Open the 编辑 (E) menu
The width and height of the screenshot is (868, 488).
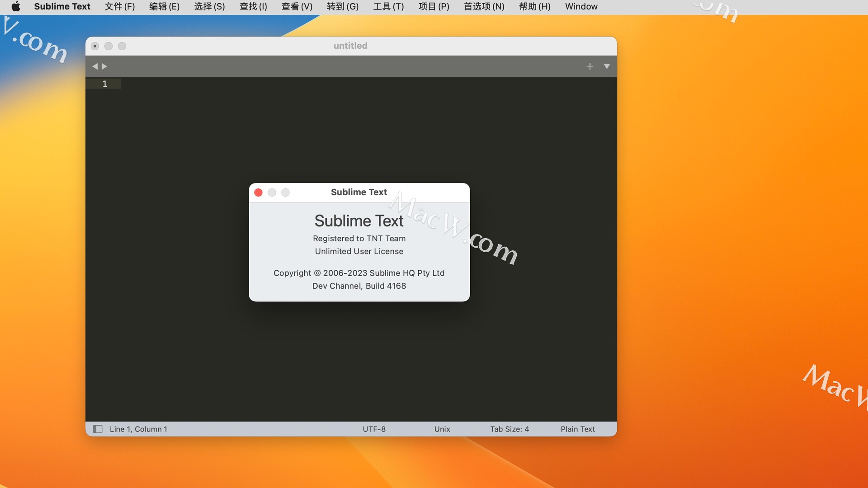click(165, 6)
